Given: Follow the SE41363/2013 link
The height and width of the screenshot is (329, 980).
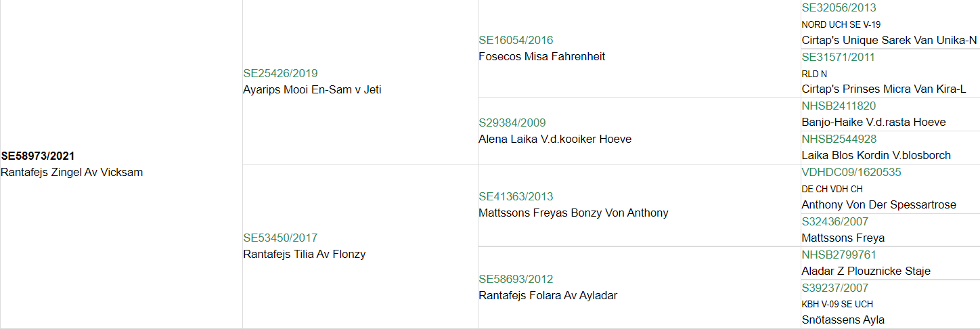Looking at the screenshot, I should pyautogui.click(x=516, y=196).
